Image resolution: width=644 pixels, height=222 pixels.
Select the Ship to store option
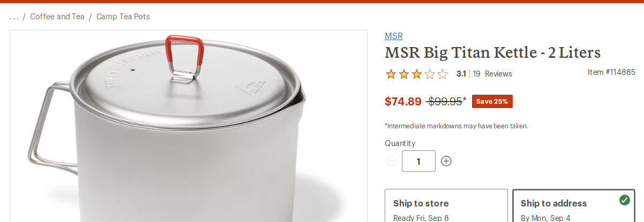(446, 206)
